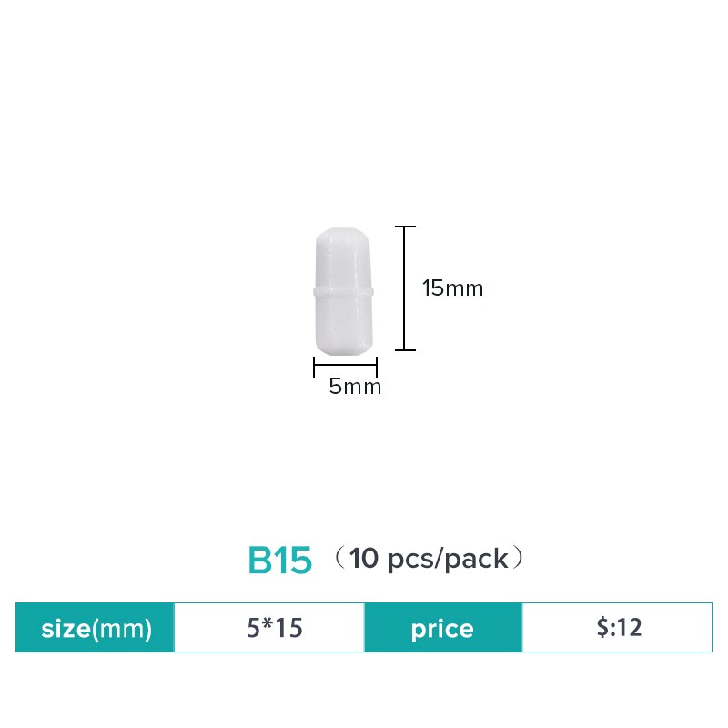Image resolution: width=728 pixels, height=728 pixels.
Task: Click the 15mm height label
Action: coord(452,288)
